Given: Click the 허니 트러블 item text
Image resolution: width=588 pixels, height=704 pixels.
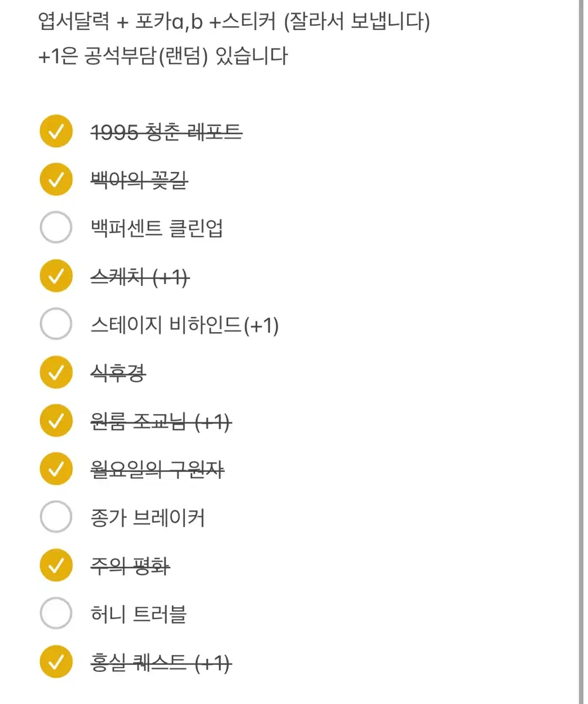Looking at the screenshot, I should (x=138, y=614).
